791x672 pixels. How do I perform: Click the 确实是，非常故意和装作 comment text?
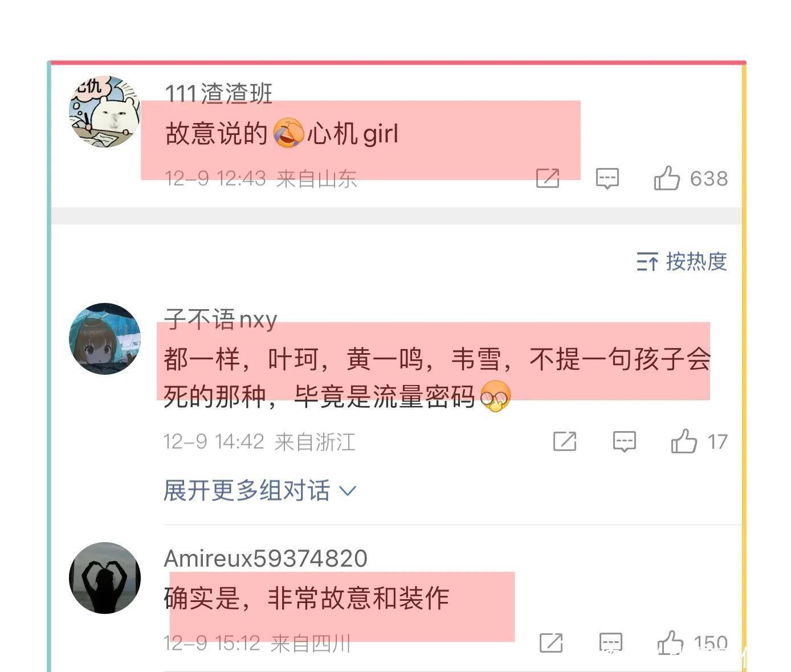click(307, 599)
